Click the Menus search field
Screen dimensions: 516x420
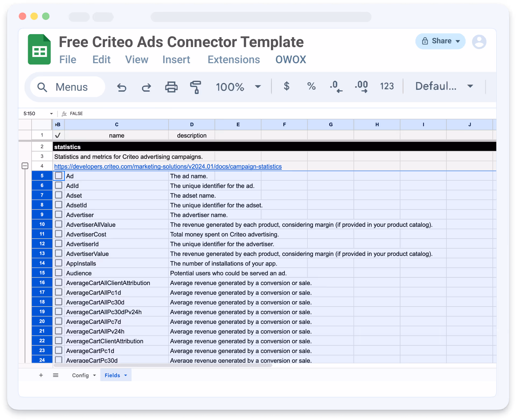(x=68, y=87)
